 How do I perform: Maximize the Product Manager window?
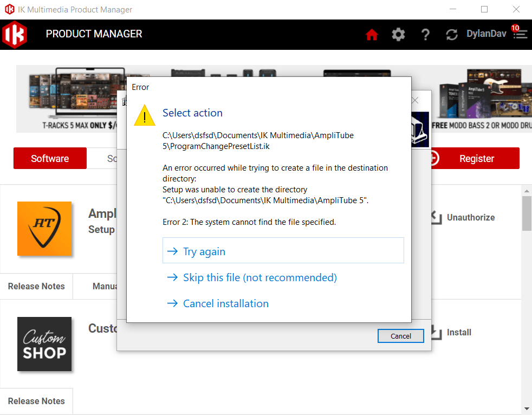click(x=484, y=10)
